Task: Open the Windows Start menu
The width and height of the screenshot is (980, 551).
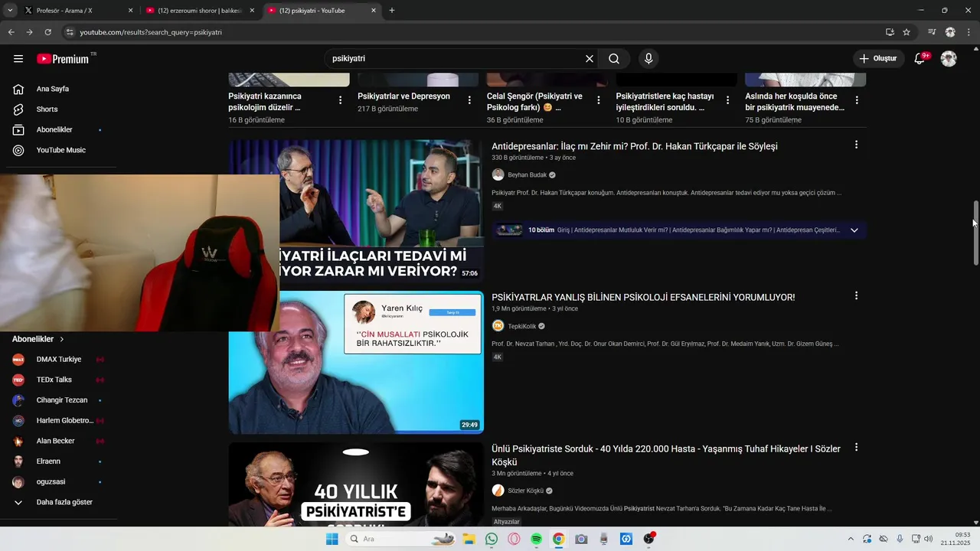Action: click(x=332, y=539)
